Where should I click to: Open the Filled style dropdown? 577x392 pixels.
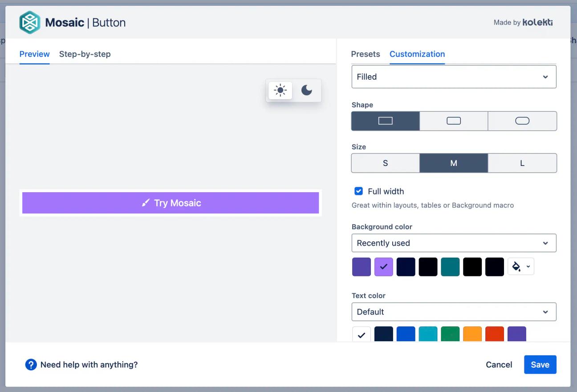454,77
